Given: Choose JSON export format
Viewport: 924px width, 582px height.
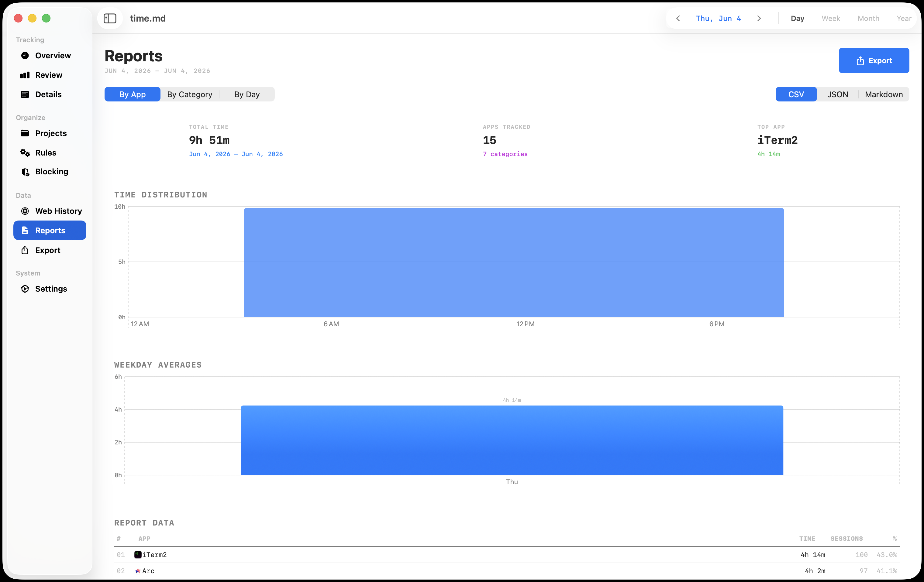Looking at the screenshot, I should pos(838,94).
